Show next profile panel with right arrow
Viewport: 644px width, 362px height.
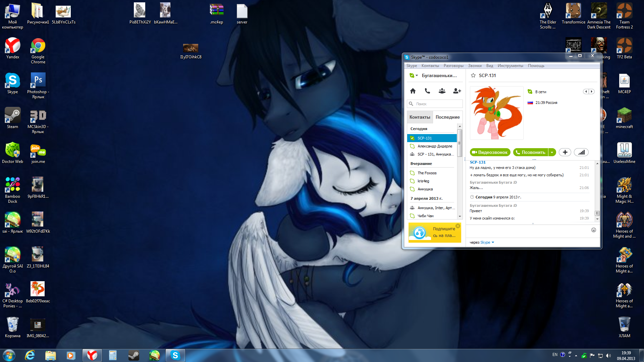592,92
